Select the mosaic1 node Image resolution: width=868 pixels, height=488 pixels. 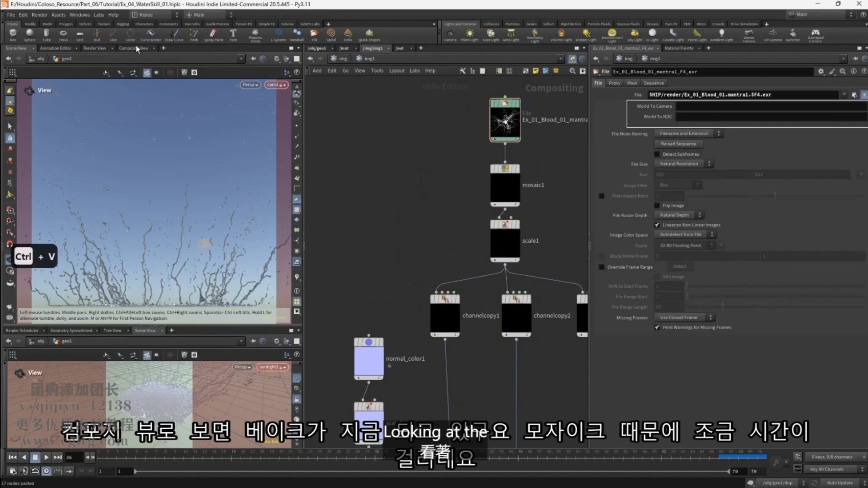(505, 185)
